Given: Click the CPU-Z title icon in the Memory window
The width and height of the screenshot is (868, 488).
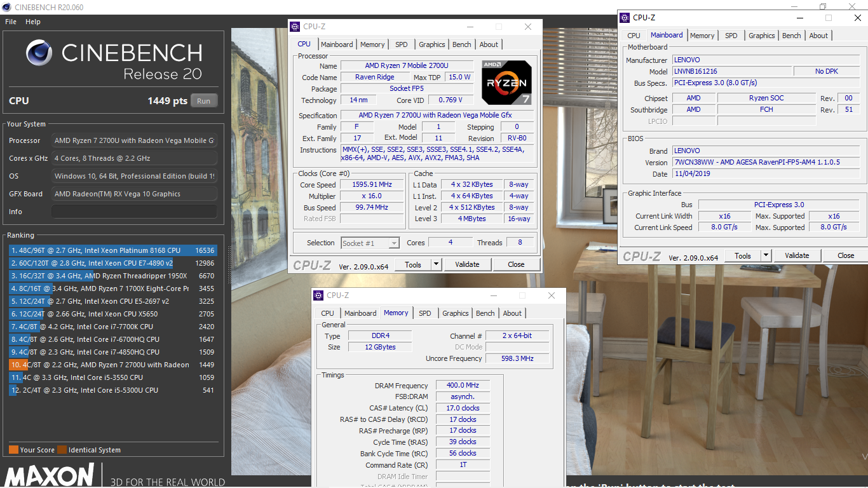Looking at the screenshot, I should (x=319, y=295).
